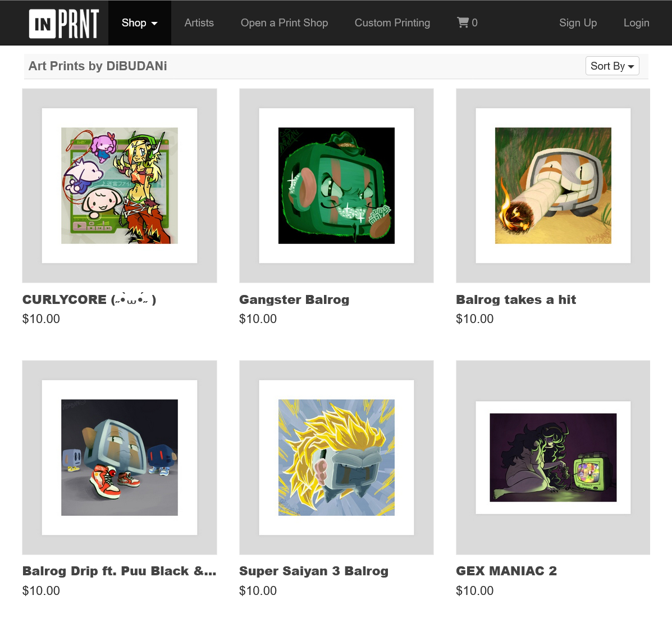This screenshot has width=672, height=618.
Task: Open the Gangster Balrog artwork thumbnail
Action: coord(336,186)
